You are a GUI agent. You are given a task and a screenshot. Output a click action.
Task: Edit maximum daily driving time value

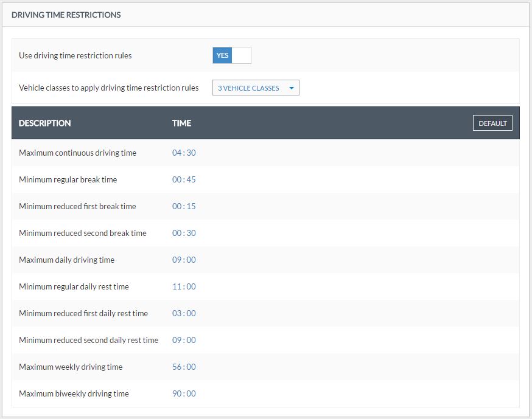(x=184, y=260)
